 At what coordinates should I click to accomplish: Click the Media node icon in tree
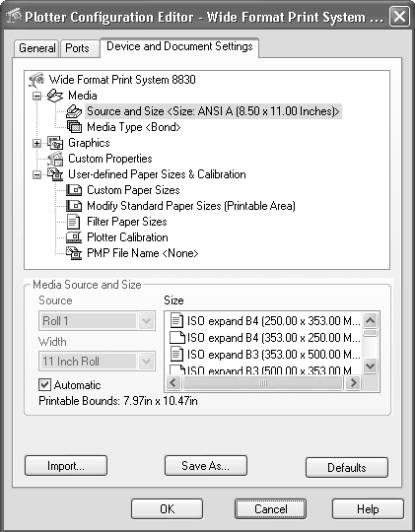click(x=55, y=96)
